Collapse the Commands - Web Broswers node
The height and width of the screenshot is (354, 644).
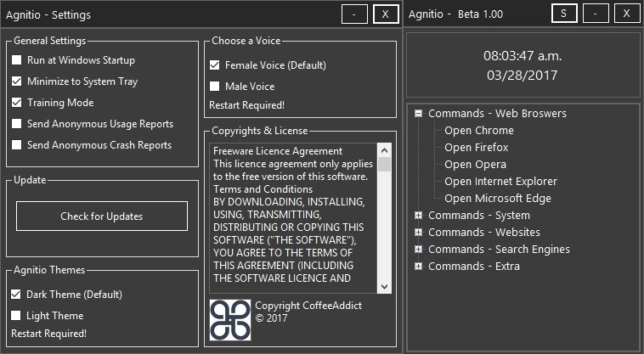(418, 113)
